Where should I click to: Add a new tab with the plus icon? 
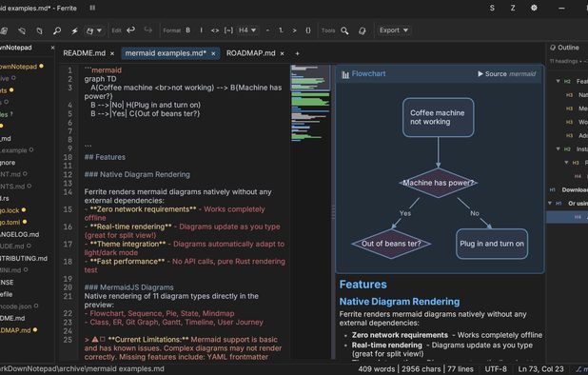(x=297, y=53)
